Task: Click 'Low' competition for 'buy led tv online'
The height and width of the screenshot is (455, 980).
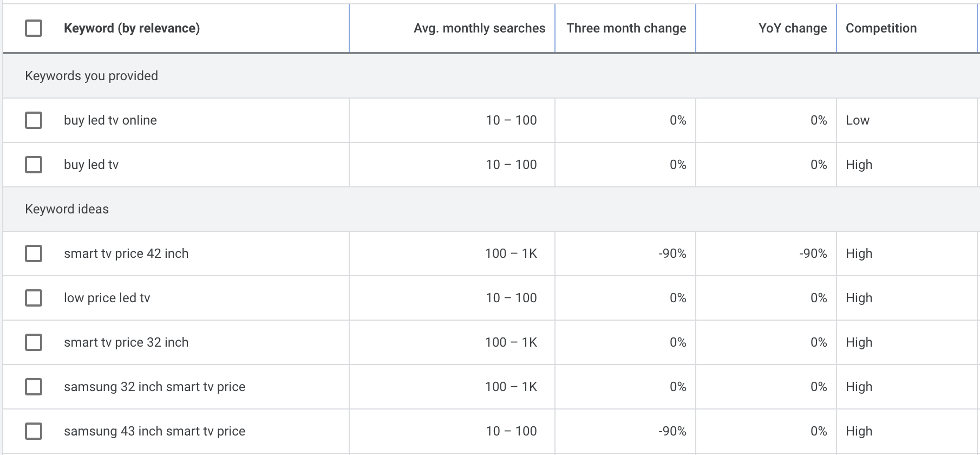Action: pos(858,120)
